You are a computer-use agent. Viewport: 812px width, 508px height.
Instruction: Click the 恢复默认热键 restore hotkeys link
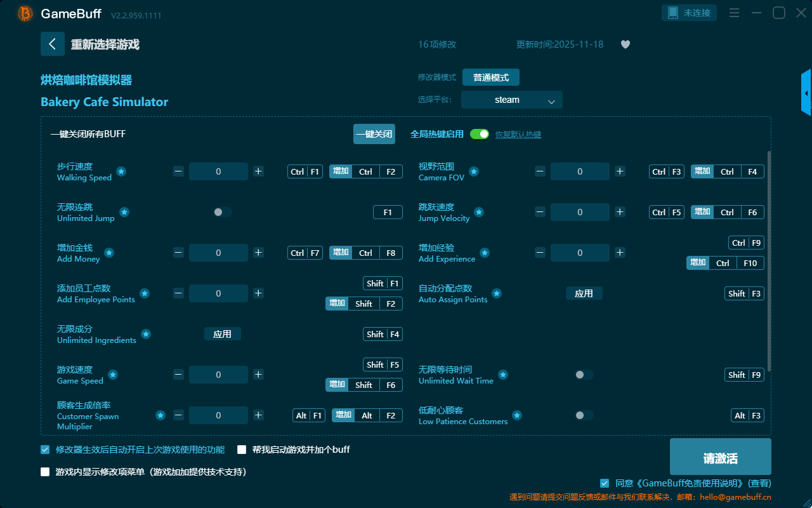click(x=518, y=135)
